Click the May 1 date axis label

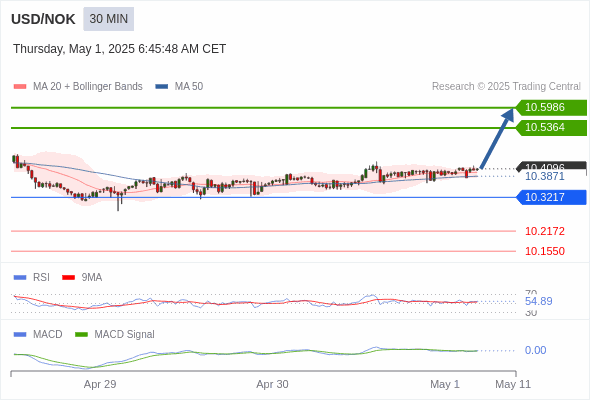pos(445,384)
